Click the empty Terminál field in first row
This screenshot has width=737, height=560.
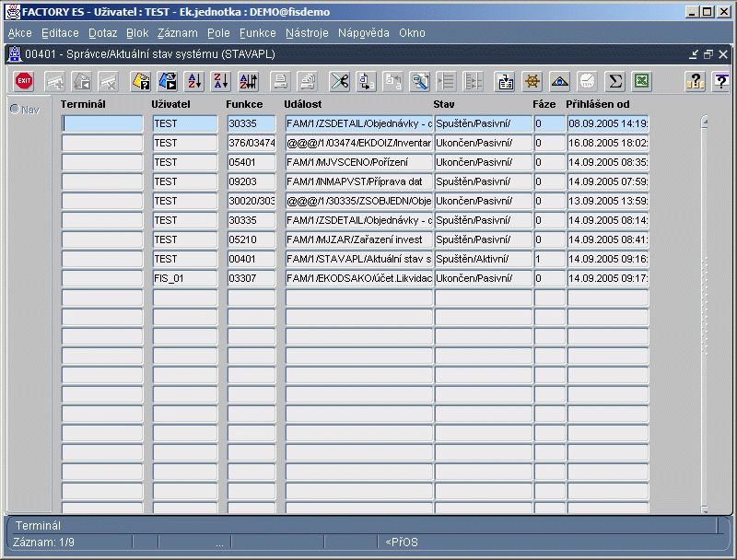pyautogui.click(x=102, y=123)
